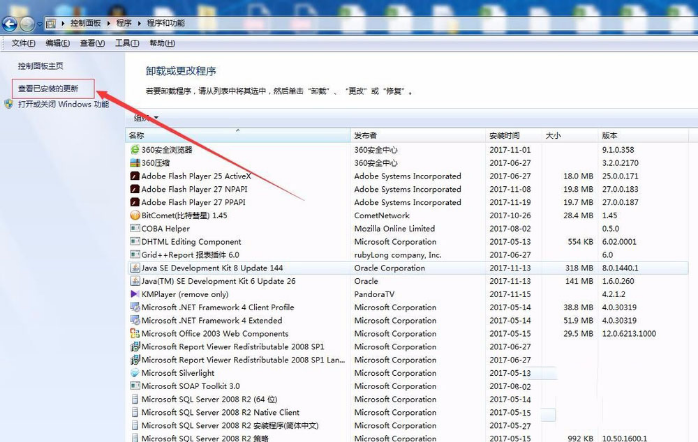This screenshot has width=698, height=442.
Task: Sort list by 发布者 column header
Action: tap(365, 135)
